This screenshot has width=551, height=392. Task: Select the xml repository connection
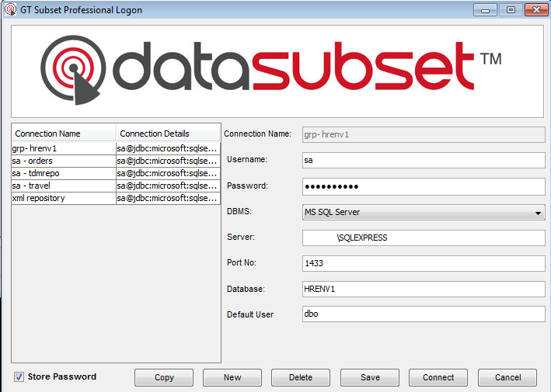(63, 198)
